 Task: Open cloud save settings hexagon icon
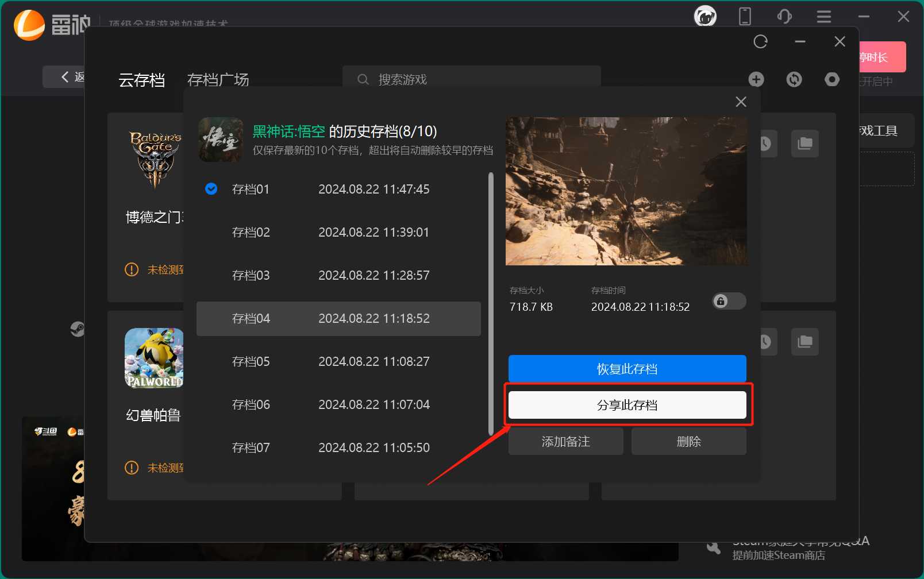(831, 79)
